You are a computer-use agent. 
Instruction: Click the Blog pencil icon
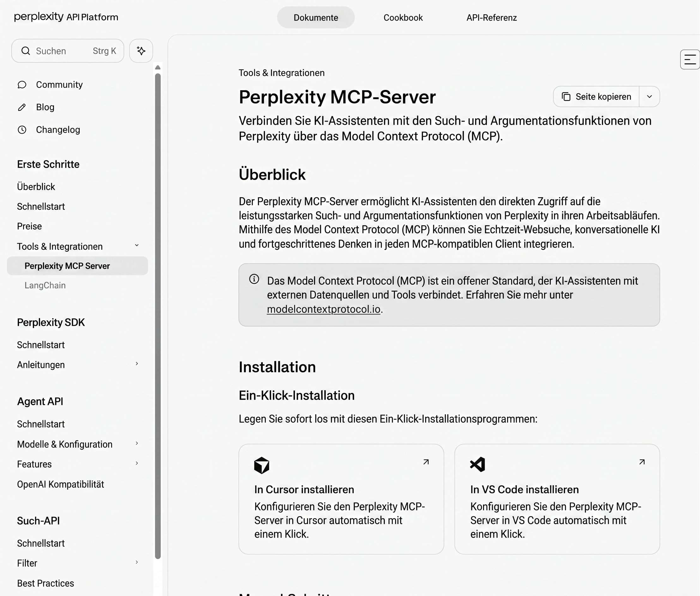point(22,107)
